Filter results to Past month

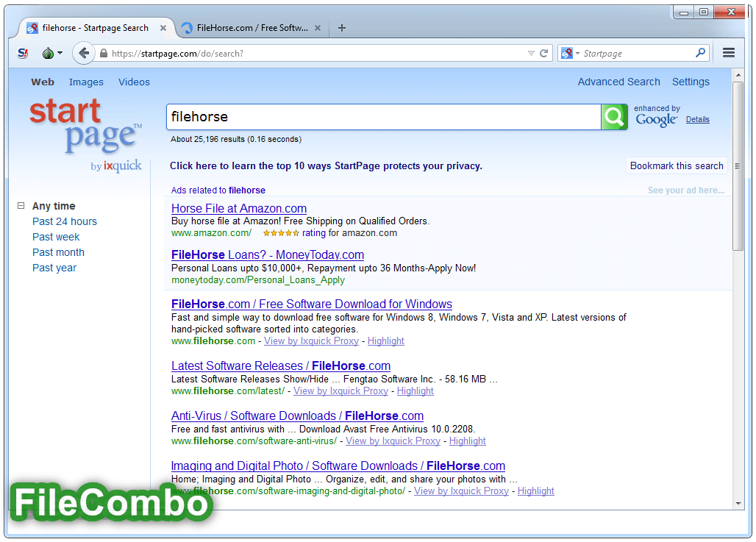click(x=58, y=252)
